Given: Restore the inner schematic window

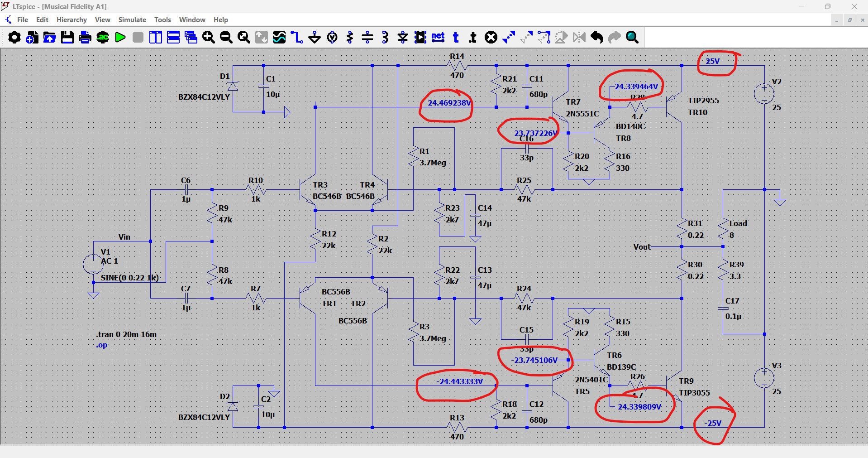Looking at the screenshot, I should coord(849,20).
